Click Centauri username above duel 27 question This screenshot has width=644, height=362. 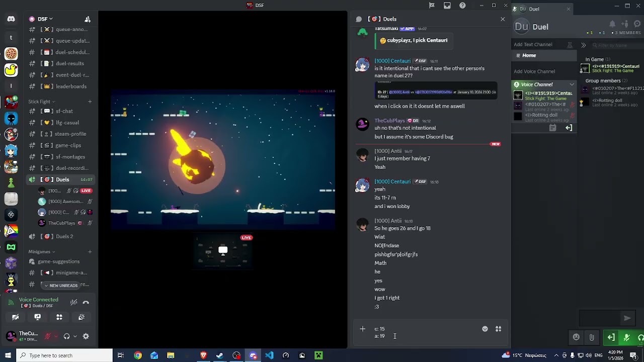(x=392, y=61)
